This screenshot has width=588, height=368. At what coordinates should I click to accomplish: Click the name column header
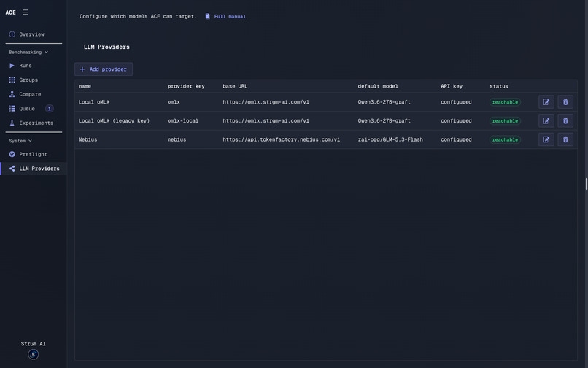(85, 86)
